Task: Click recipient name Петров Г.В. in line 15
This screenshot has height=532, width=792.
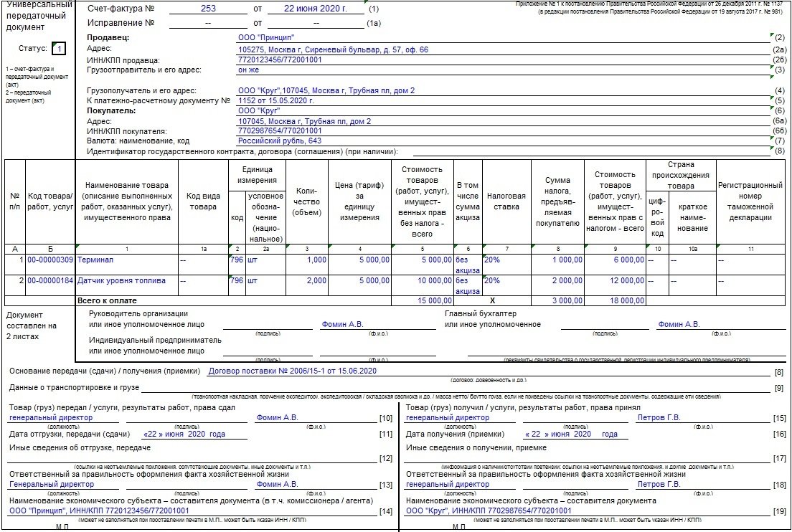Action: 659,417
